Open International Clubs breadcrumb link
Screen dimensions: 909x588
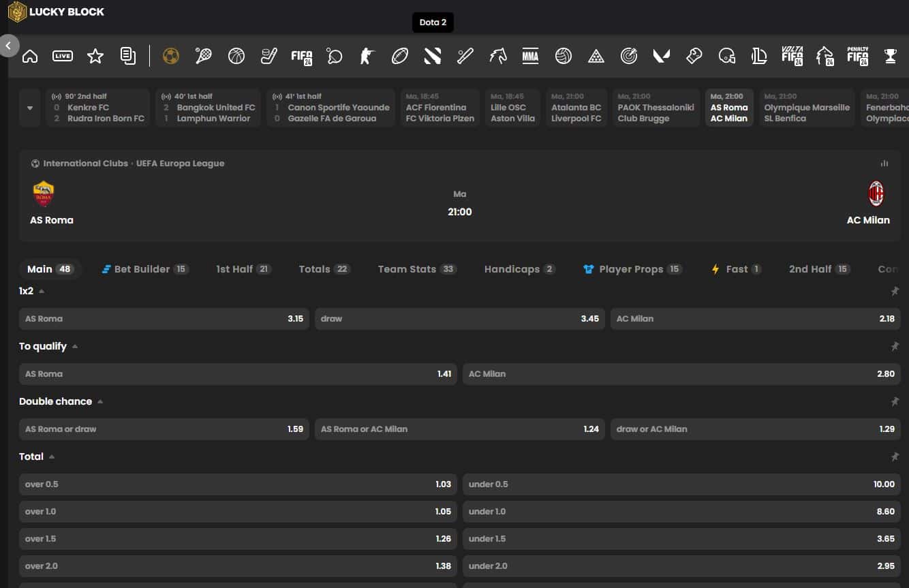[85, 164]
